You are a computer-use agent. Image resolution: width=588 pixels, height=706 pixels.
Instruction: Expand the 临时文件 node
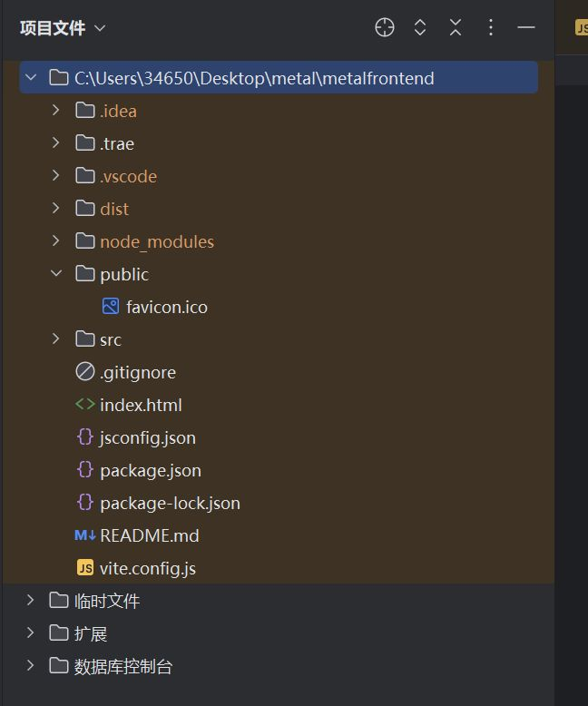[31, 600]
